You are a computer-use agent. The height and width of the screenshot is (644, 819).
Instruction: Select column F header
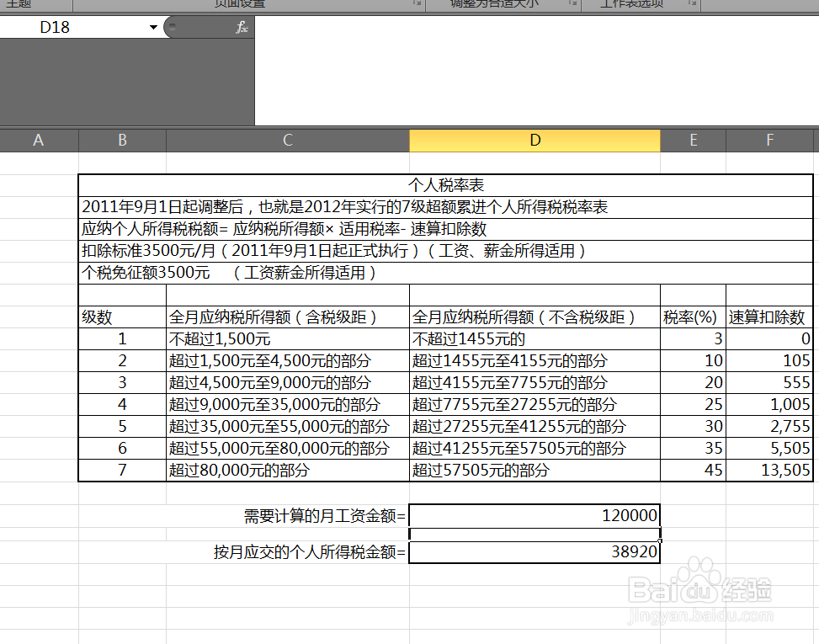point(768,141)
